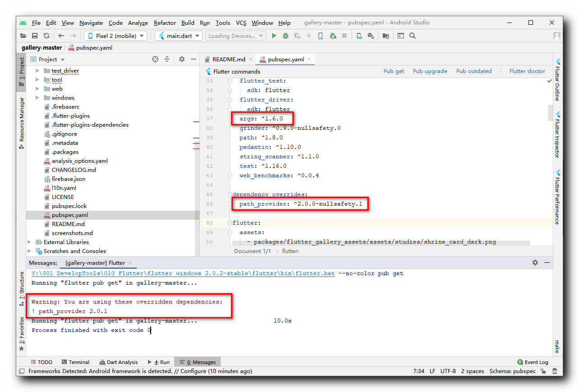This screenshot has width=579, height=392.
Task: Open Project panel settings gear
Action: point(182,59)
